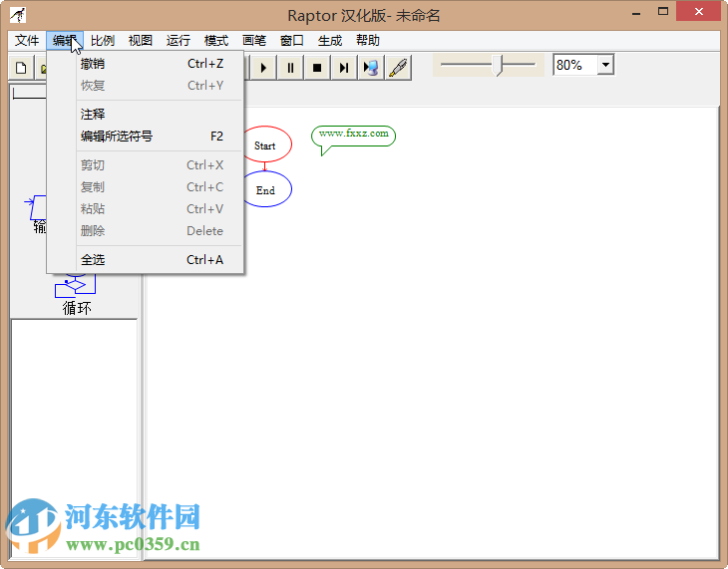Image resolution: width=728 pixels, height=569 pixels.
Task: Close the Raptor window
Action: (x=699, y=12)
